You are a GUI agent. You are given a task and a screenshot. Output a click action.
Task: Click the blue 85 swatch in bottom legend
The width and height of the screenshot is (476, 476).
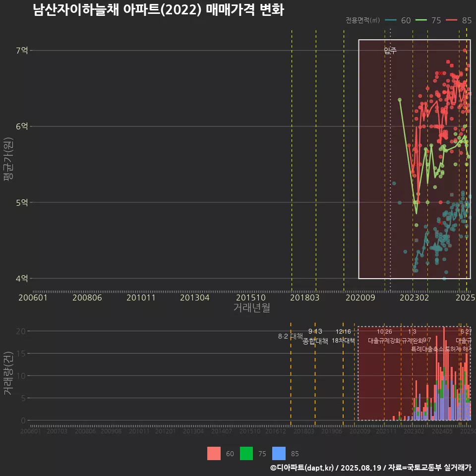[279, 453]
